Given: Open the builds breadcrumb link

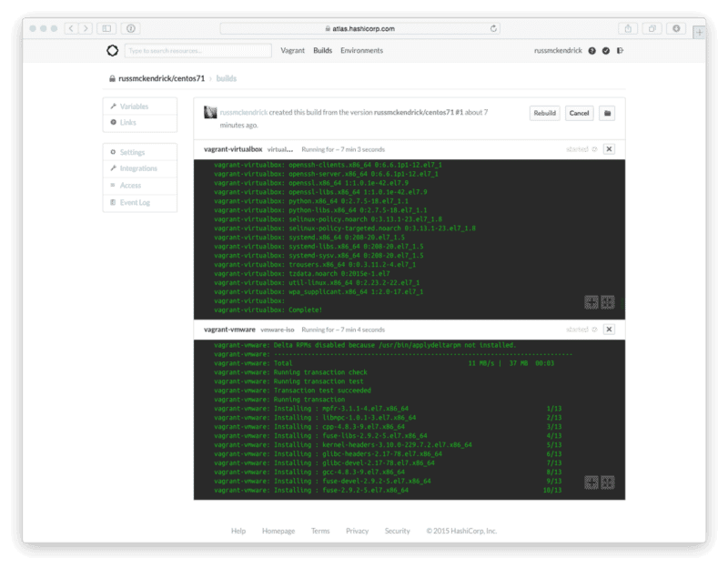Looking at the screenshot, I should click(226, 78).
